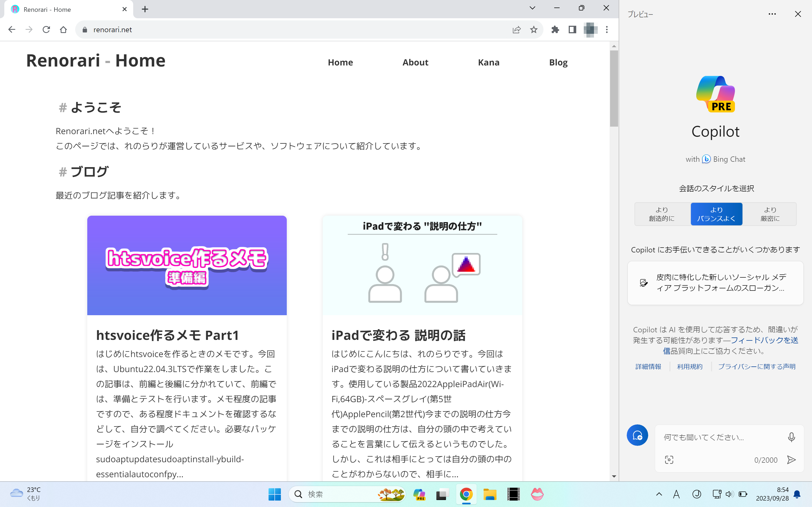812x507 pixels.
Task: Select the よりバランスよく conversation style
Action: pos(716,214)
